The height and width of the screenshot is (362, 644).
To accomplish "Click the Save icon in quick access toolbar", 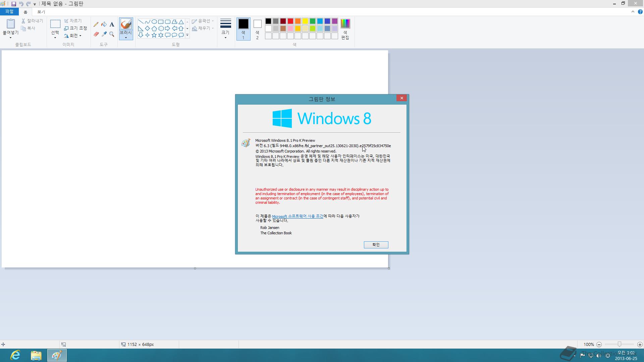I will coord(14,4).
